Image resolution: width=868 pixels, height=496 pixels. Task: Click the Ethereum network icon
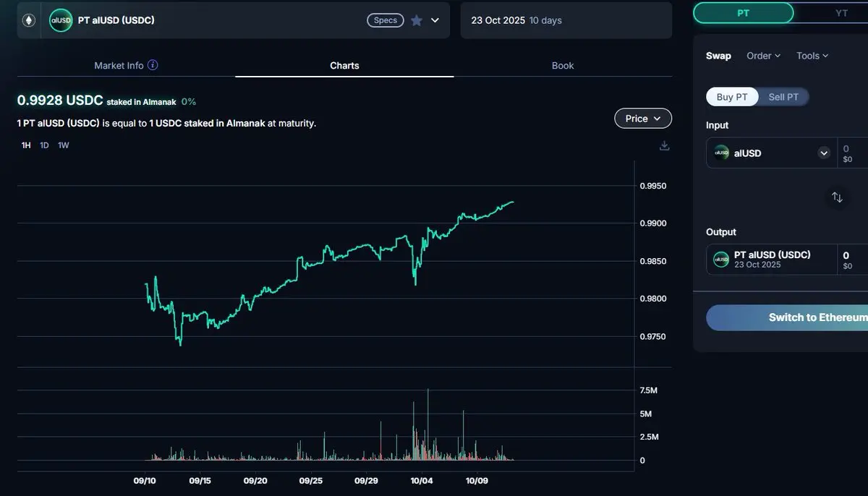tap(30, 20)
